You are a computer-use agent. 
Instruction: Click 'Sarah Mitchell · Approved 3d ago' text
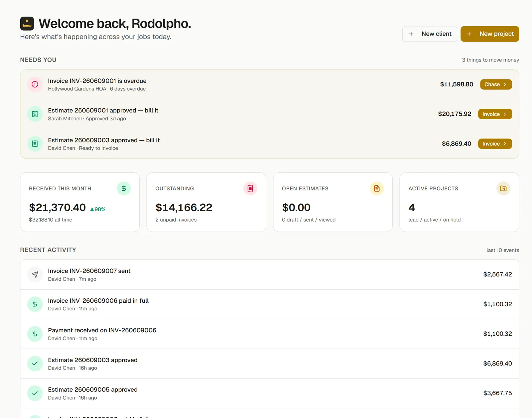pyautogui.click(x=87, y=119)
